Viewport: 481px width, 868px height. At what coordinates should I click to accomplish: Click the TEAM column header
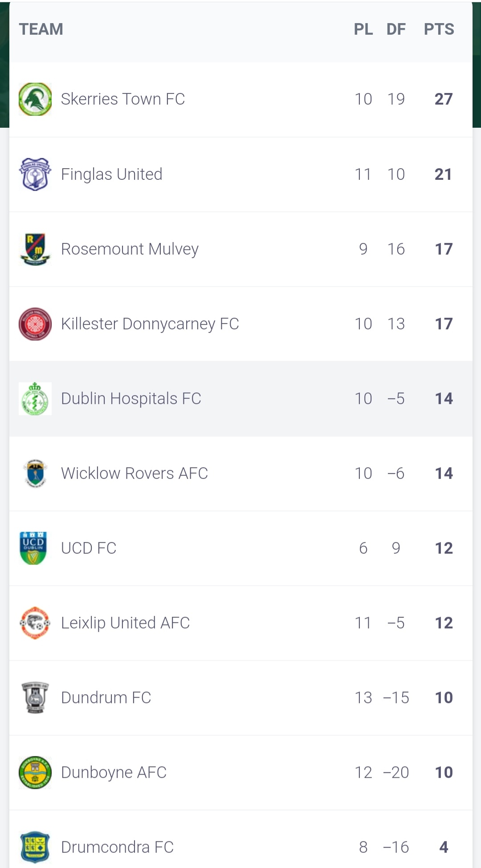point(41,29)
